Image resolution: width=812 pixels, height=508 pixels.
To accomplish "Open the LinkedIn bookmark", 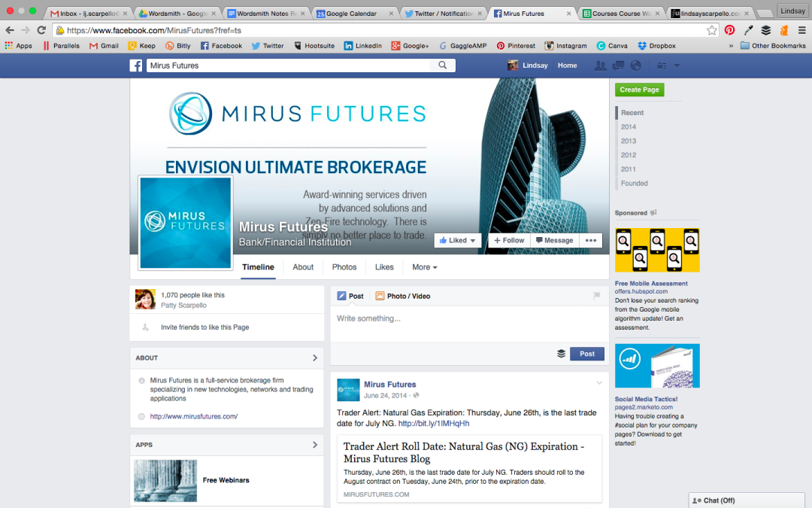I will pos(363,46).
